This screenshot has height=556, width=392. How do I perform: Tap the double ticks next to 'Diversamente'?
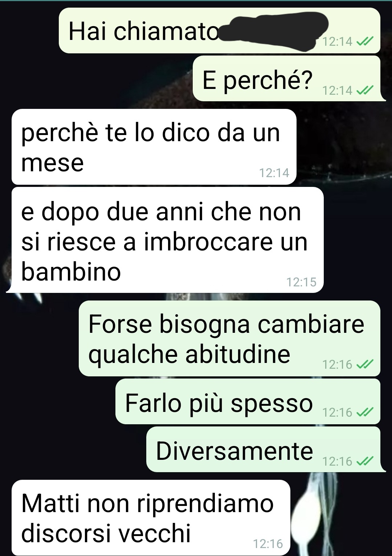click(x=364, y=461)
